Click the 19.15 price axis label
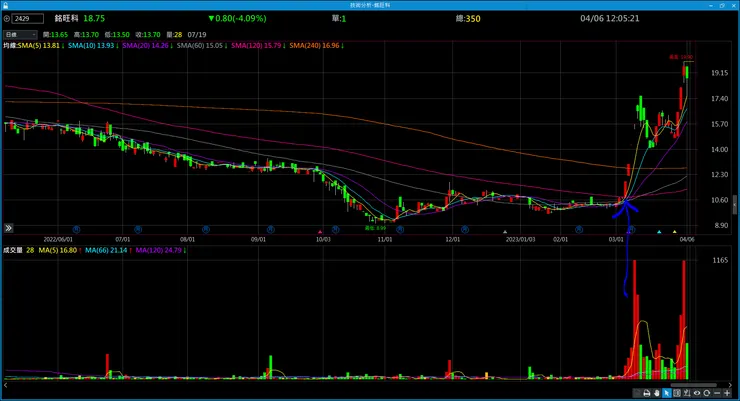 pos(720,73)
